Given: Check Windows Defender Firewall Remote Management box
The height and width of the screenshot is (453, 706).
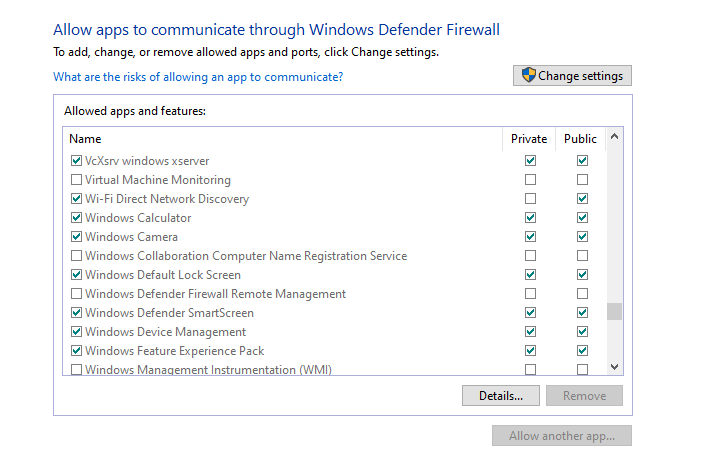Looking at the screenshot, I should 77,294.
